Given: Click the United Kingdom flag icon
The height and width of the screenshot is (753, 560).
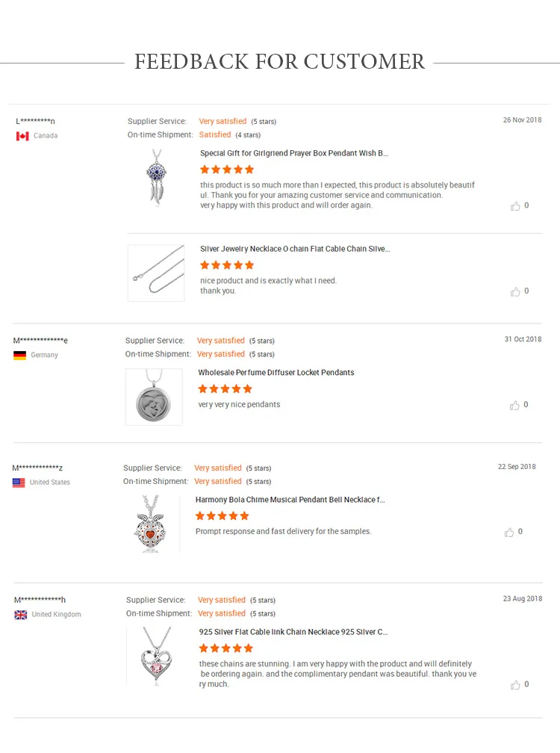Looking at the screenshot, I should click(21, 615).
